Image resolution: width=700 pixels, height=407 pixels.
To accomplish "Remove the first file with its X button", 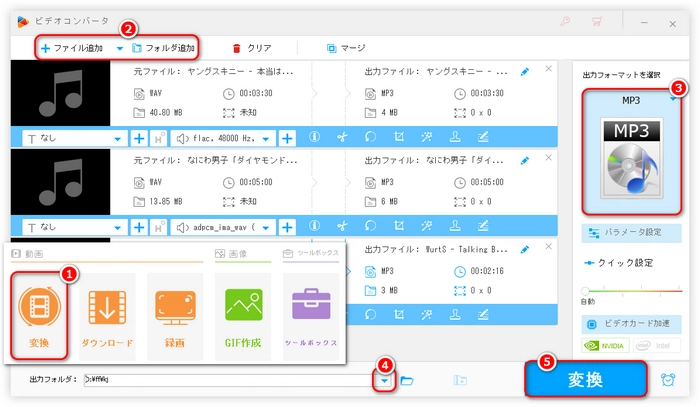I will pyautogui.click(x=549, y=69).
